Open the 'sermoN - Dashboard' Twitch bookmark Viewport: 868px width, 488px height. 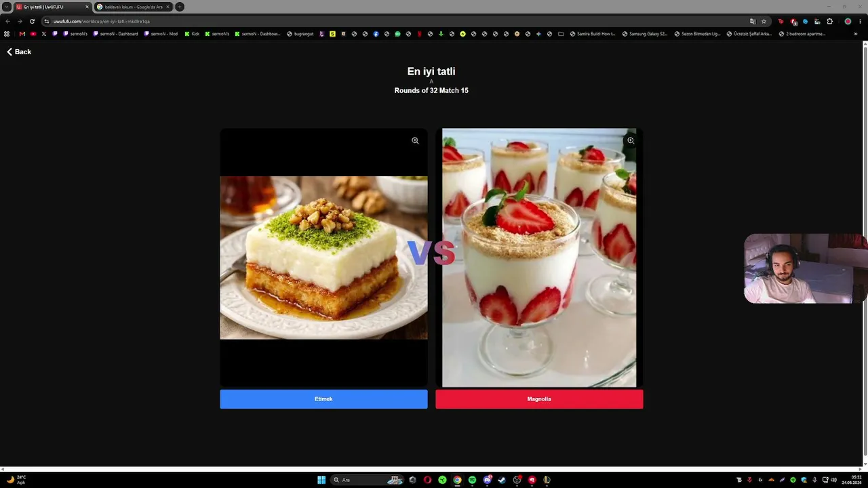pos(115,34)
